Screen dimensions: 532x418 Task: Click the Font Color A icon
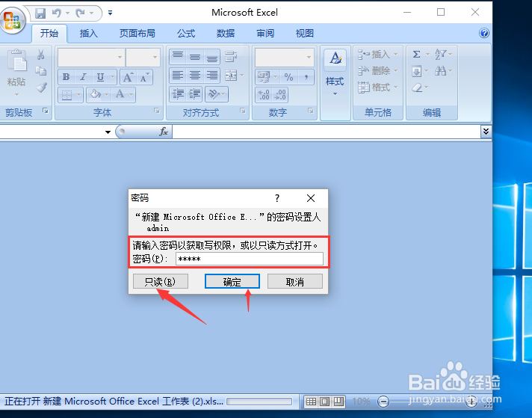point(120,94)
